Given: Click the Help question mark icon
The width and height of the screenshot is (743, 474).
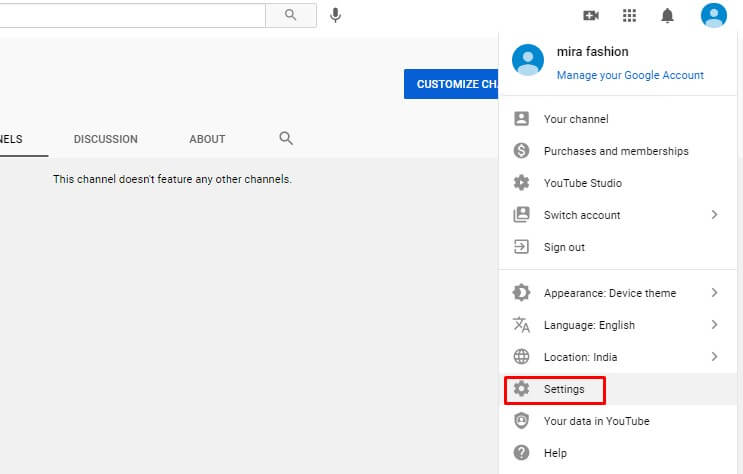Looking at the screenshot, I should [521, 453].
